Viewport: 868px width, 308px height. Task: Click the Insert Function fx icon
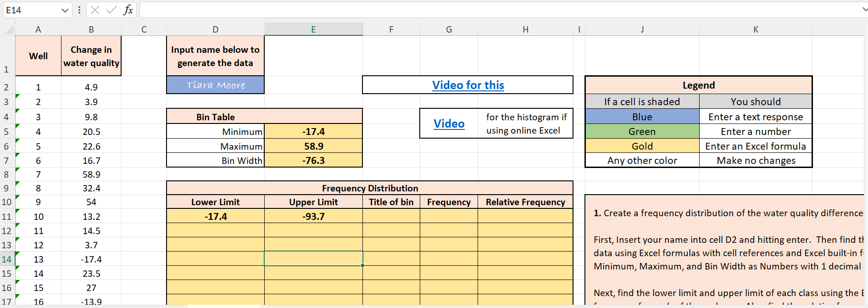[128, 10]
